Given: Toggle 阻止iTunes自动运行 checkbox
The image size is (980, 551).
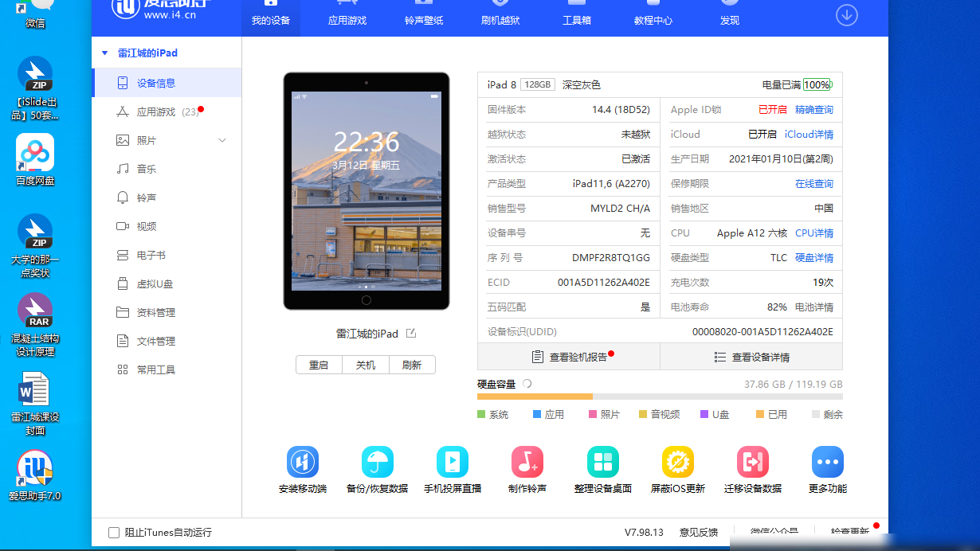Looking at the screenshot, I should [114, 533].
